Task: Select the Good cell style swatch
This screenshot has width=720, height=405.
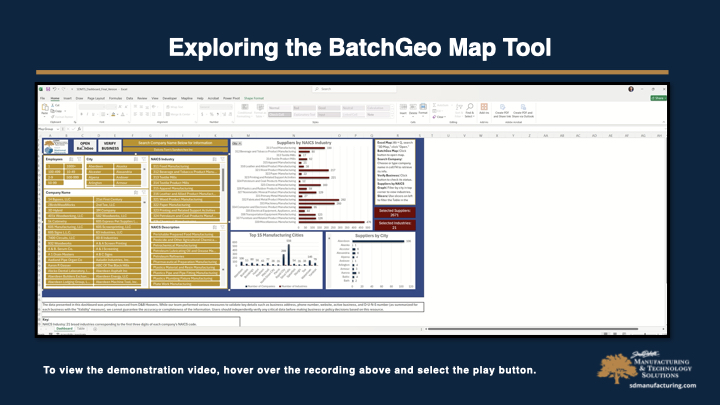Action: (328, 108)
